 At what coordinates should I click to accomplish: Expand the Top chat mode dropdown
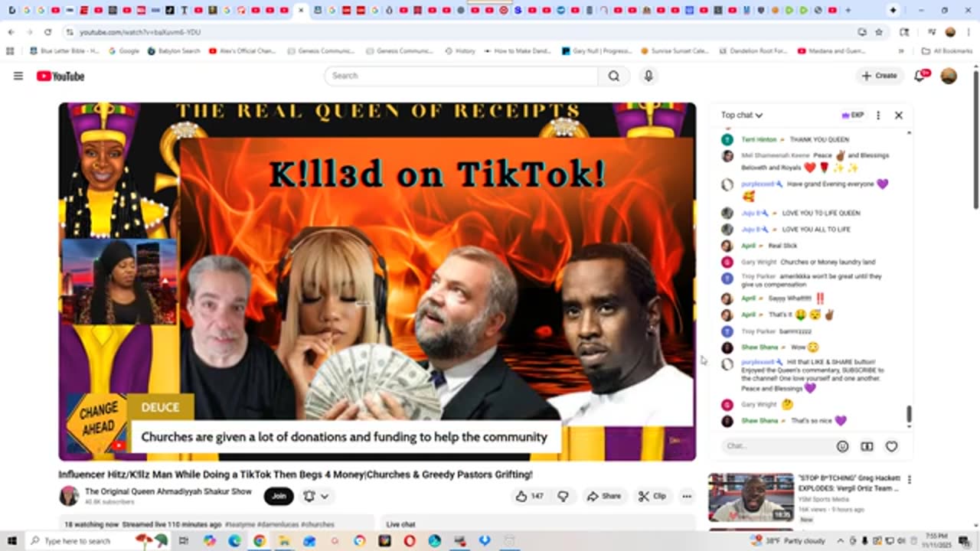[742, 115]
